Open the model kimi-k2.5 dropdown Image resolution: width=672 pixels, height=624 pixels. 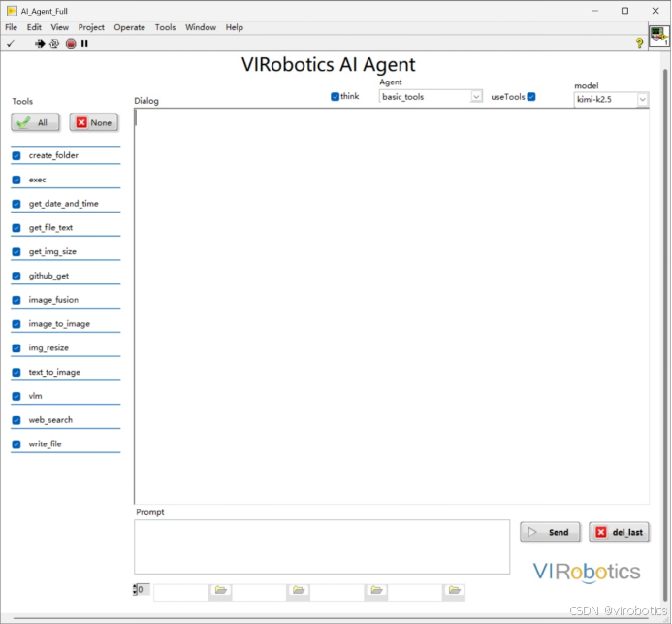point(642,100)
